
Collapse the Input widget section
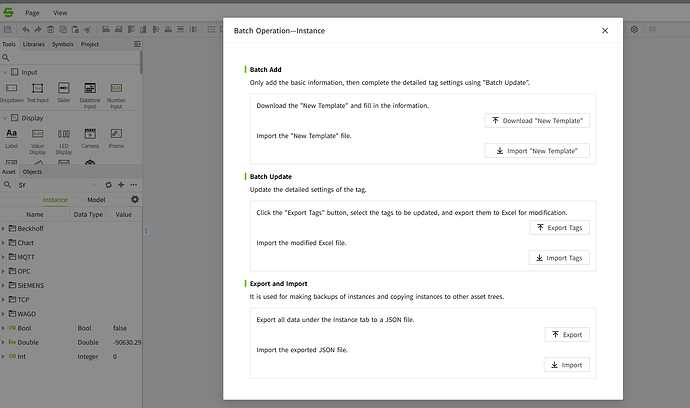pos(6,72)
